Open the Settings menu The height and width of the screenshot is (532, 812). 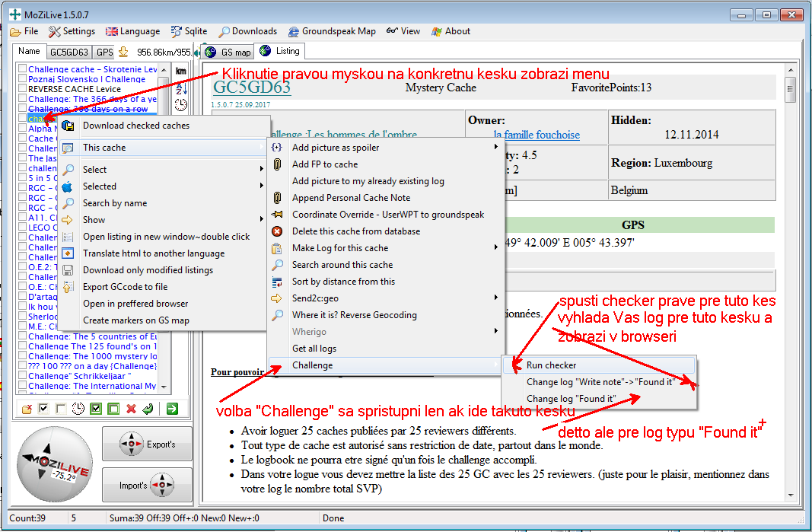(72, 31)
